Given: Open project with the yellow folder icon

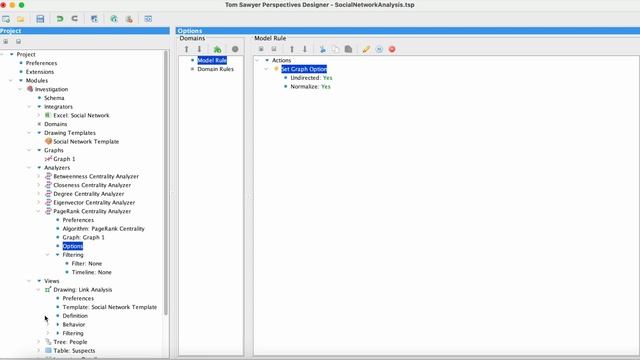Looking at the screenshot, I should 20,19.
